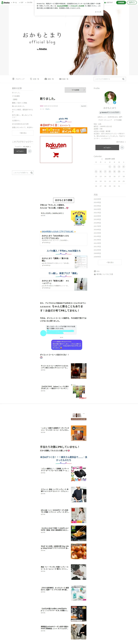Open the 動画一覧 video tab
Viewport: 138px width, 644px height.
pos(64,79)
